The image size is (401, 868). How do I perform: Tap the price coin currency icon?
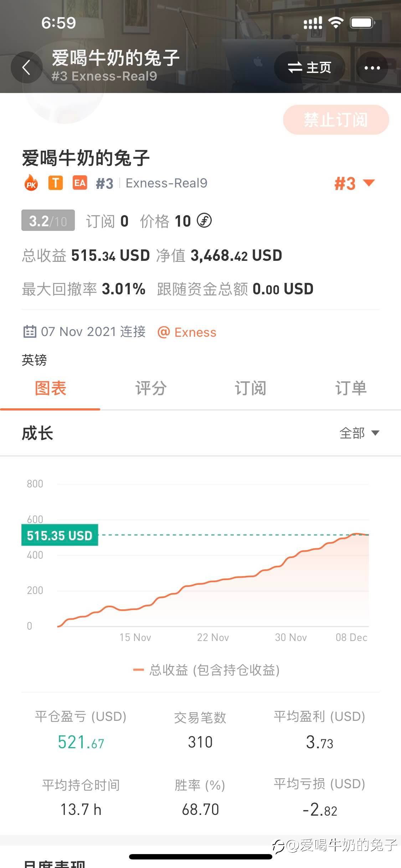click(205, 221)
